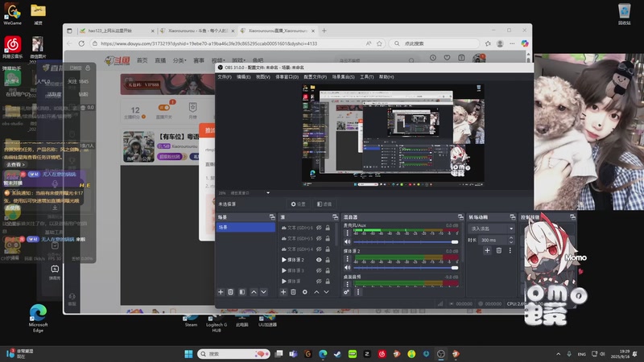Unlock the 媒体源 2 source lock

coord(328,259)
